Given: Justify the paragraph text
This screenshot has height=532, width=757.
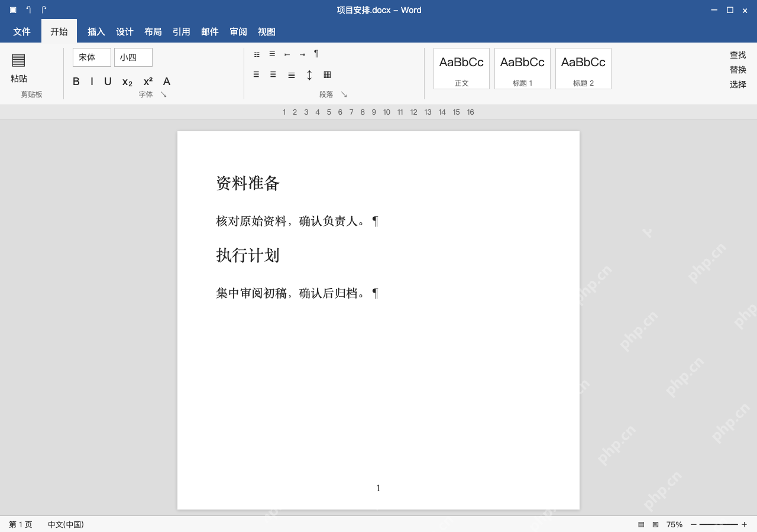Looking at the screenshot, I should (292, 75).
